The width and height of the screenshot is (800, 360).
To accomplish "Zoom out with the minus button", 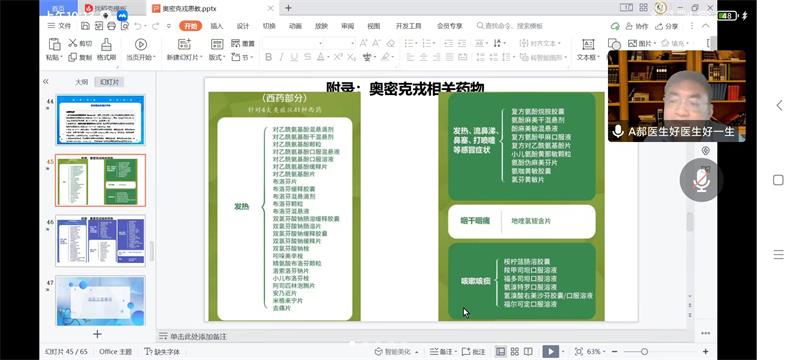I will pos(616,351).
